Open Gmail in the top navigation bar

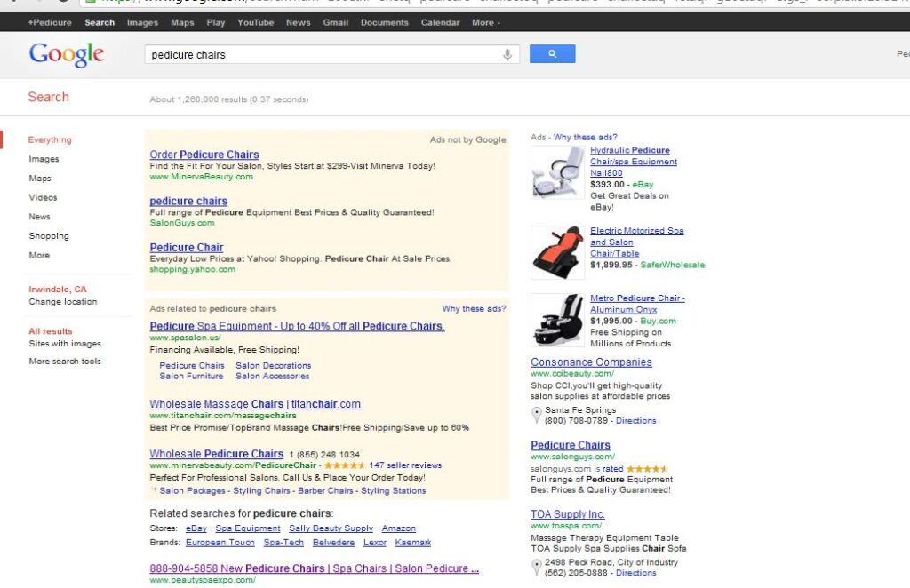[335, 22]
